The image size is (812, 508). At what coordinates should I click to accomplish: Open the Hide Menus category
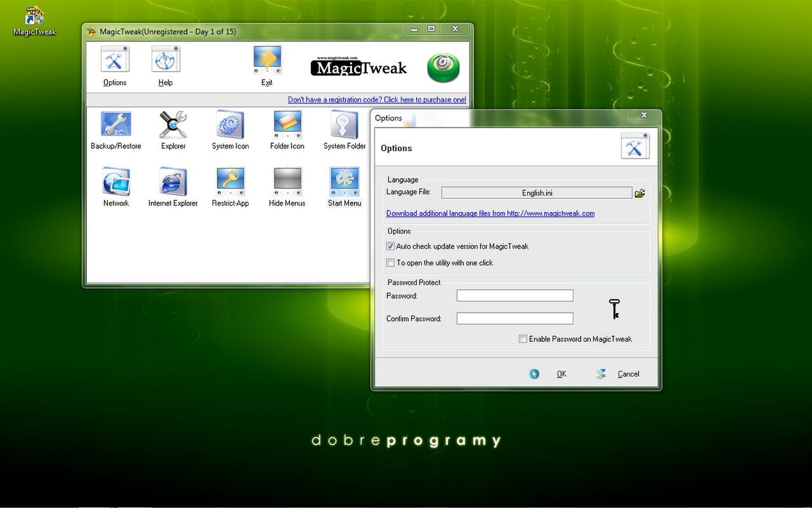point(287,188)
